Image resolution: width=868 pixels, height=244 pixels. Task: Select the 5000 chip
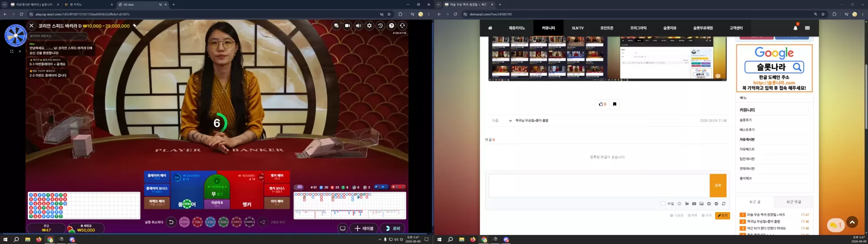(x=184, y=222)
